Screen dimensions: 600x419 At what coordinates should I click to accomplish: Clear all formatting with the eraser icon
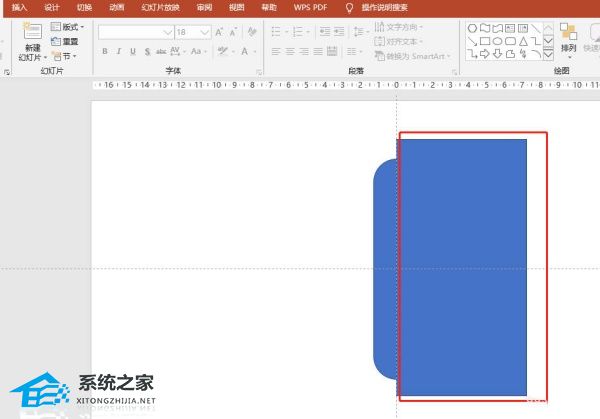click(x=252, y=32)
